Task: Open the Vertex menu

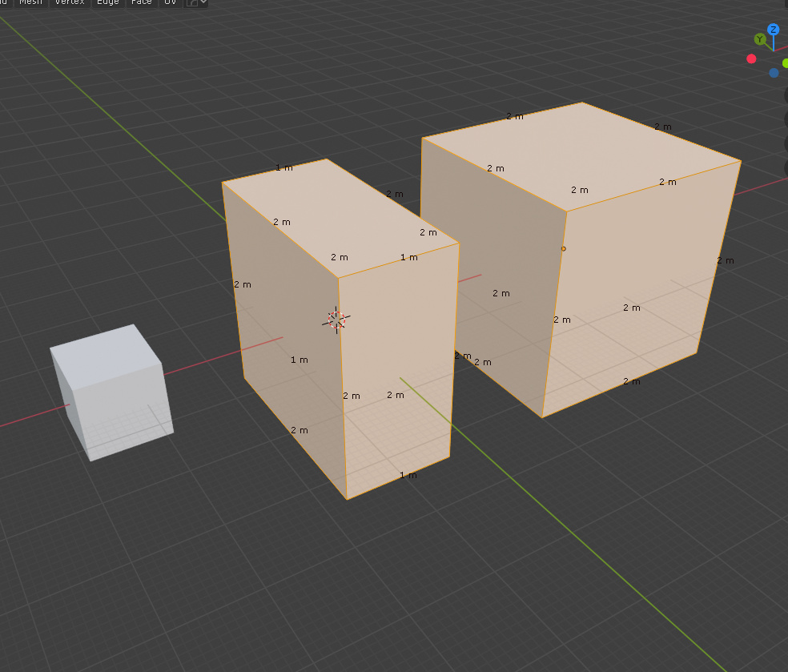Action: pos(69,3)
